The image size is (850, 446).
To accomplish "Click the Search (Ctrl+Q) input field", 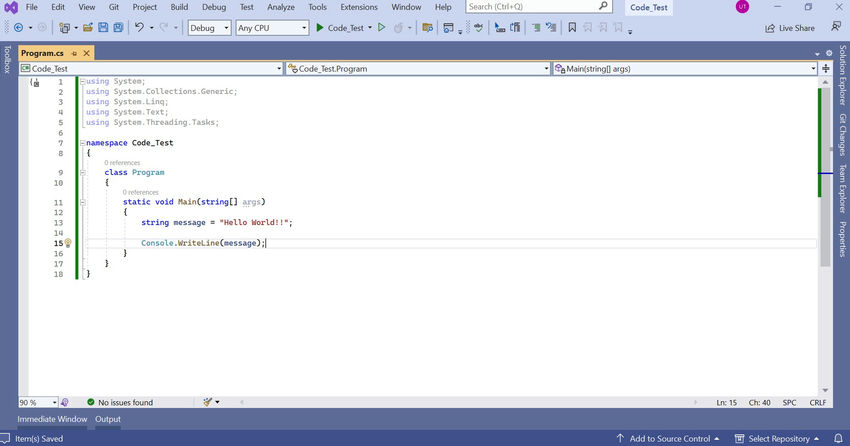I will (x=539, y=7).
